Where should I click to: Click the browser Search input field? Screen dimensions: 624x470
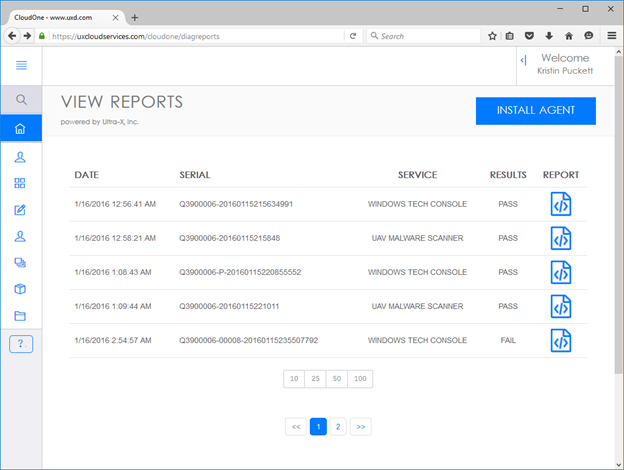pos(425,36)
